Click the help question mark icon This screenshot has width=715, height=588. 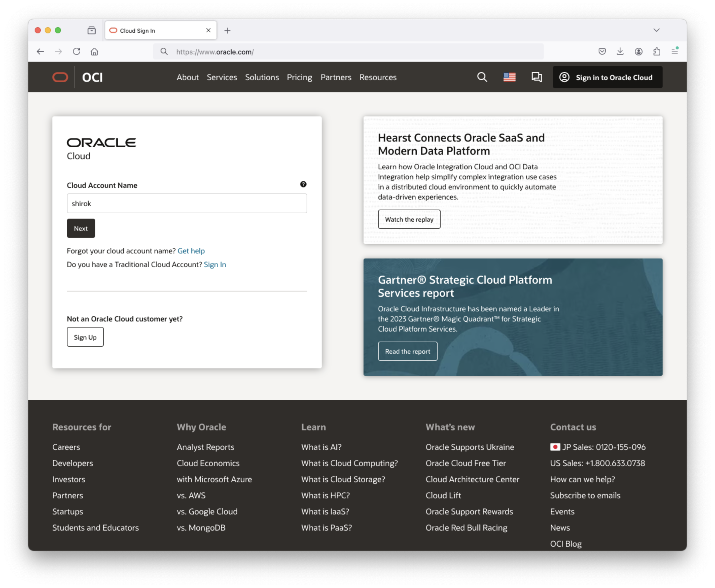pos(303,184)
